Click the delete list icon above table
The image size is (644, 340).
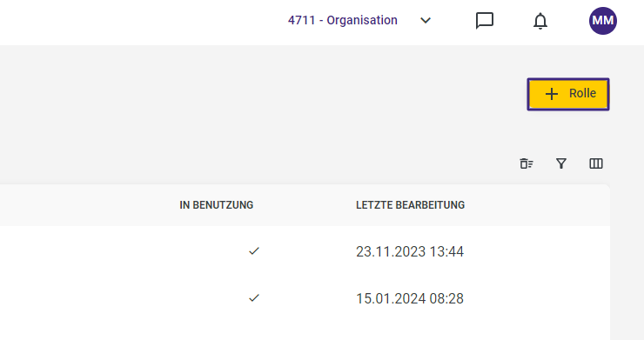pyautogui.click(x=527, y=163)
